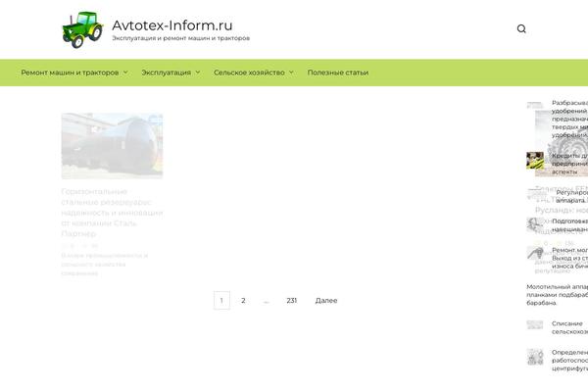Open the search magnifier icon
The height and width of the screenshot is (392, 588).
point(521,29)
